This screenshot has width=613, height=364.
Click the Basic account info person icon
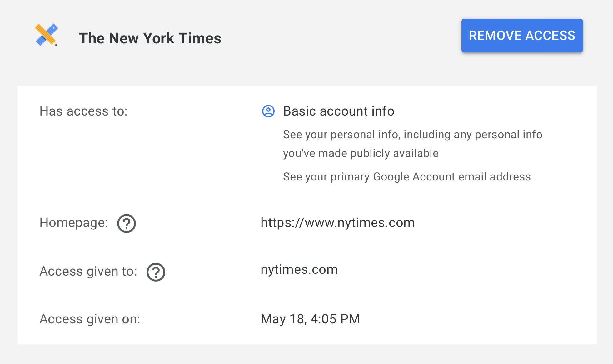tap(268, 111)
